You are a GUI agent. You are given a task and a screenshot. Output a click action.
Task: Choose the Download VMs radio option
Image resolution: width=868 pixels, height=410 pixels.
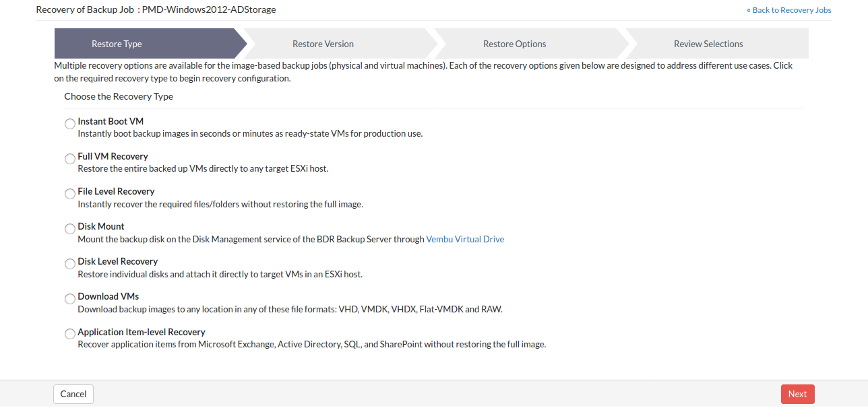tap(70, 299)
